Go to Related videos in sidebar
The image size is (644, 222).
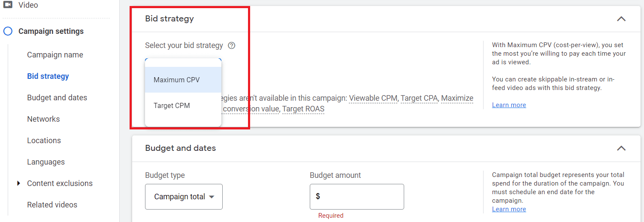[x=52, y=205]
